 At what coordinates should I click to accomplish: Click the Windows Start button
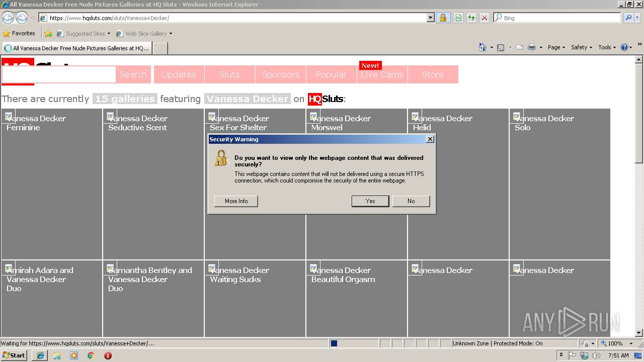pyautogui.click(x=14, y=355)
